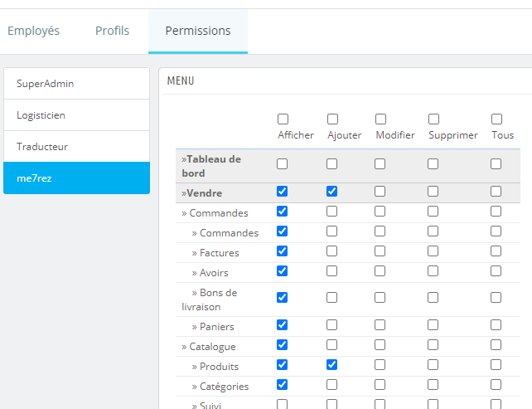Check the header Tous checkbox
532x409 pixels.
click(x=496, y=119)
